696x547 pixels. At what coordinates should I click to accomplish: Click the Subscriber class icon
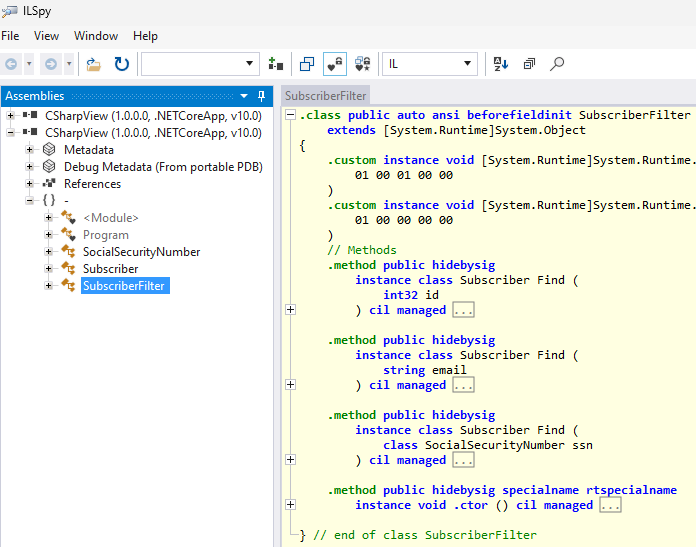[x=68, y=268]
